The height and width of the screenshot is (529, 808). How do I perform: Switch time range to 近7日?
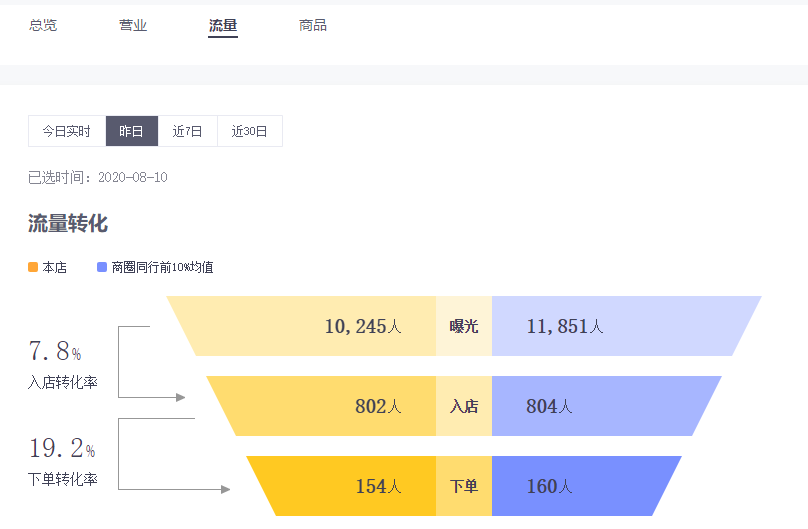coord(188,131)
